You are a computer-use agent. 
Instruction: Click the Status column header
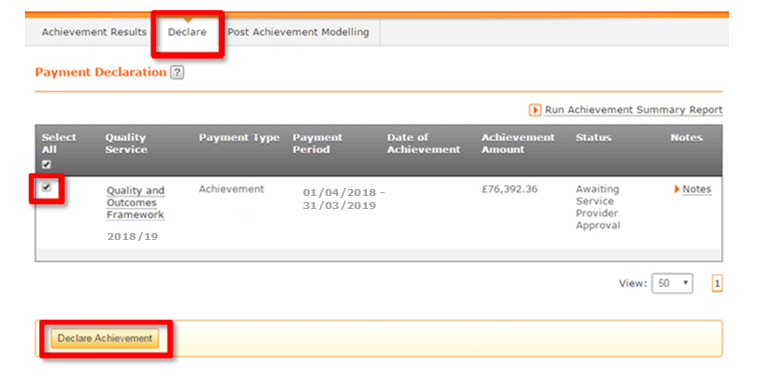(x=593, y=138)
